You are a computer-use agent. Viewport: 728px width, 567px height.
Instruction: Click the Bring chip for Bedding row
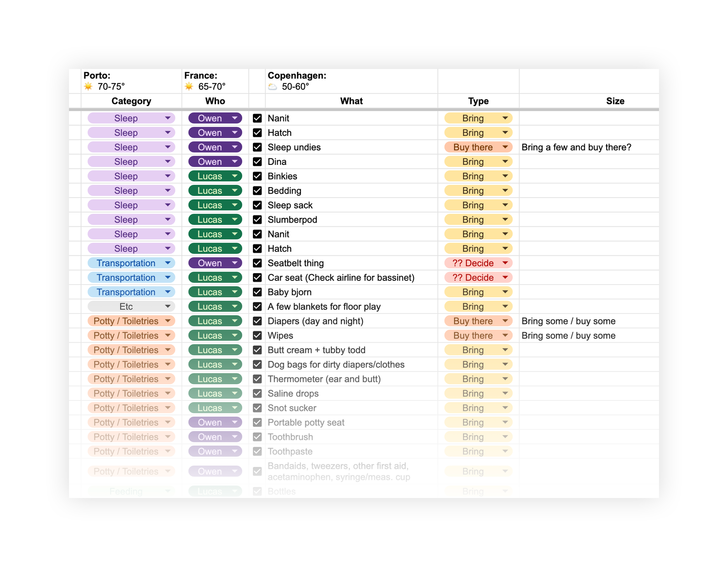click(x=473, y=191)
